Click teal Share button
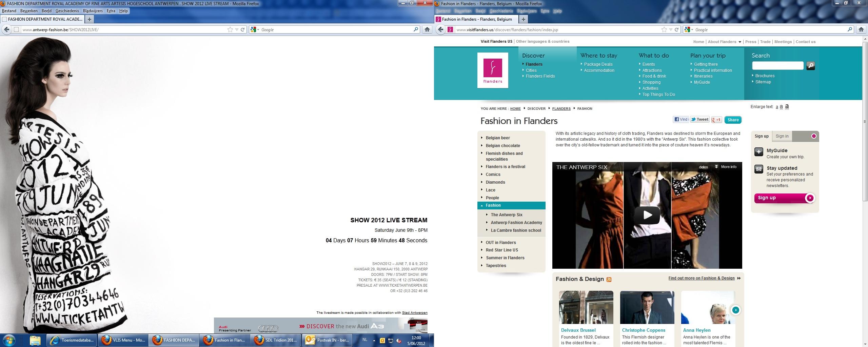This screenshot has width=868, height=347. point(733,120)
